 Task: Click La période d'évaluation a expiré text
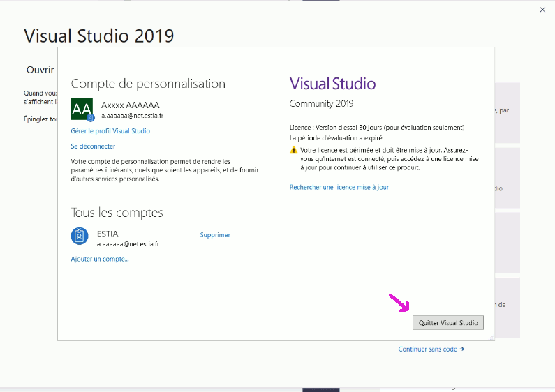click(336, 138)
